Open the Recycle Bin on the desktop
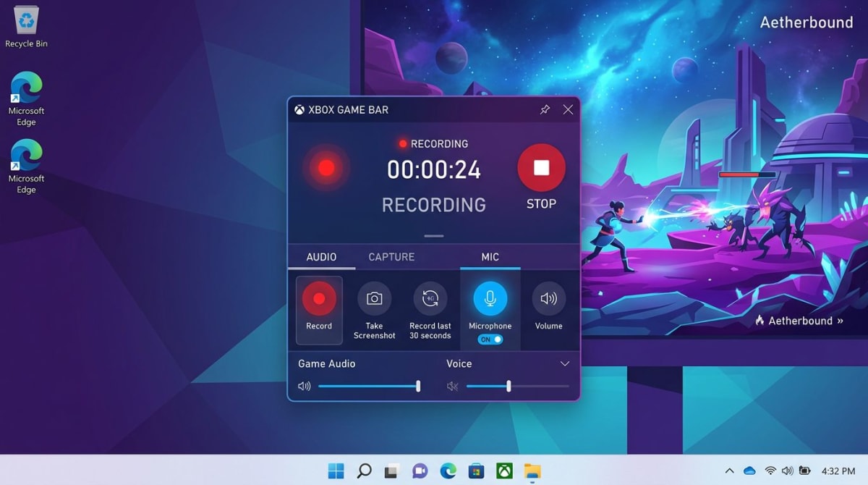 point(27,28)
